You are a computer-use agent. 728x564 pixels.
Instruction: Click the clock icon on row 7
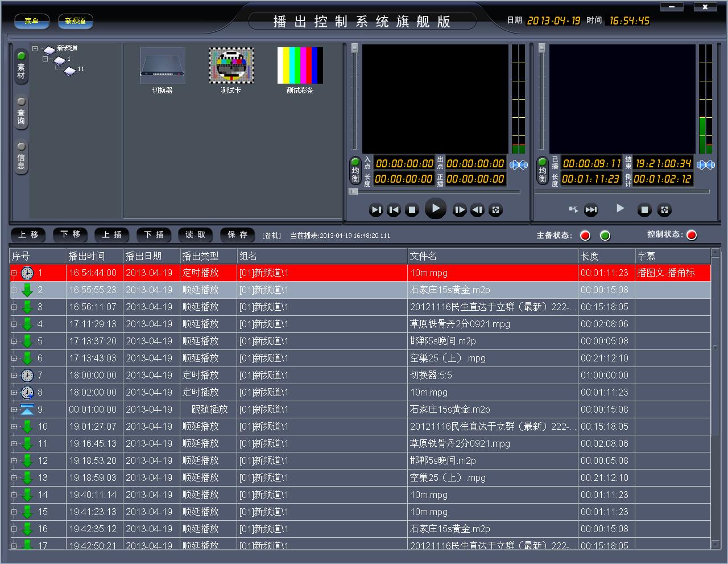(27, 376)
